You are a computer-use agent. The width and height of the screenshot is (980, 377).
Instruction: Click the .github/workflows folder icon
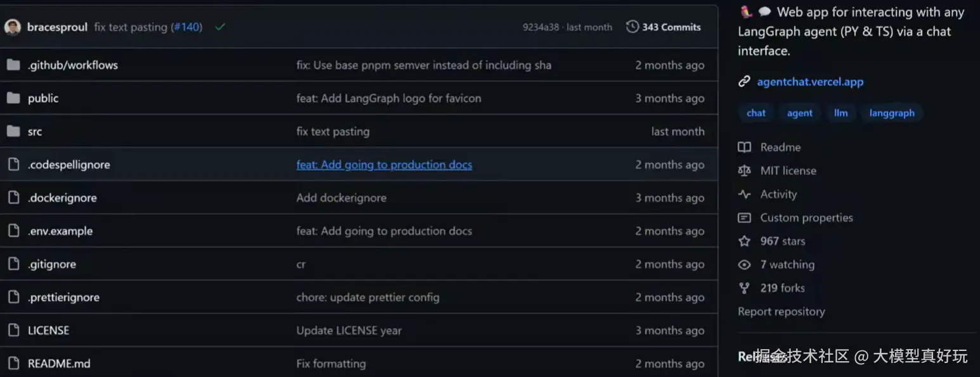point(13,65)
